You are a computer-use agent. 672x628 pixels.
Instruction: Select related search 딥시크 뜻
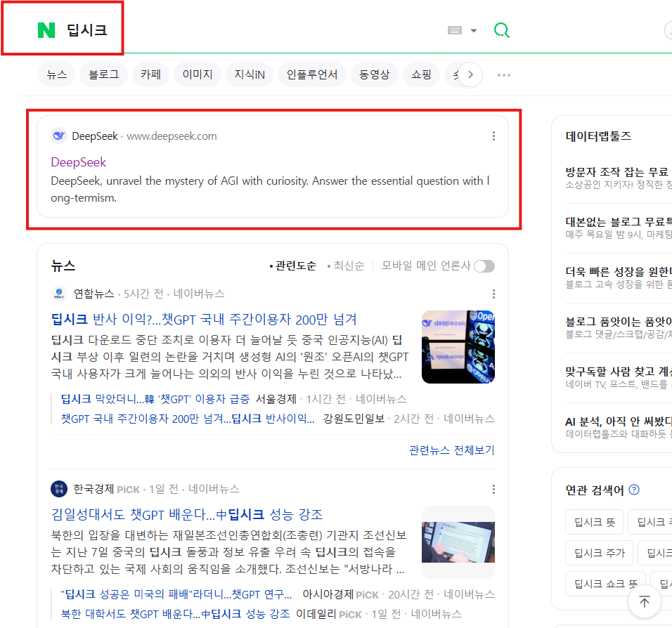coord(595,522)
